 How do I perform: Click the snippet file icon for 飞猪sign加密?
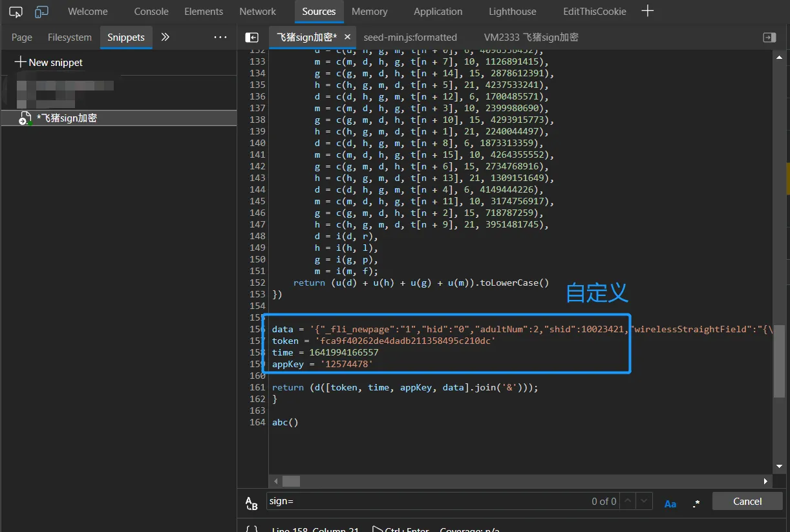(x=25, y=118)
